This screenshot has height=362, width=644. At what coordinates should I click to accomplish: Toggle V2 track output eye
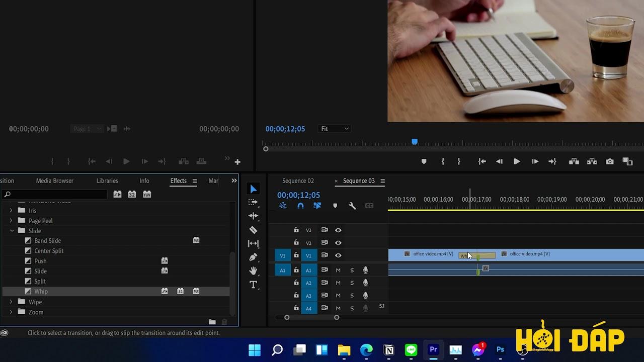(338, 243)
